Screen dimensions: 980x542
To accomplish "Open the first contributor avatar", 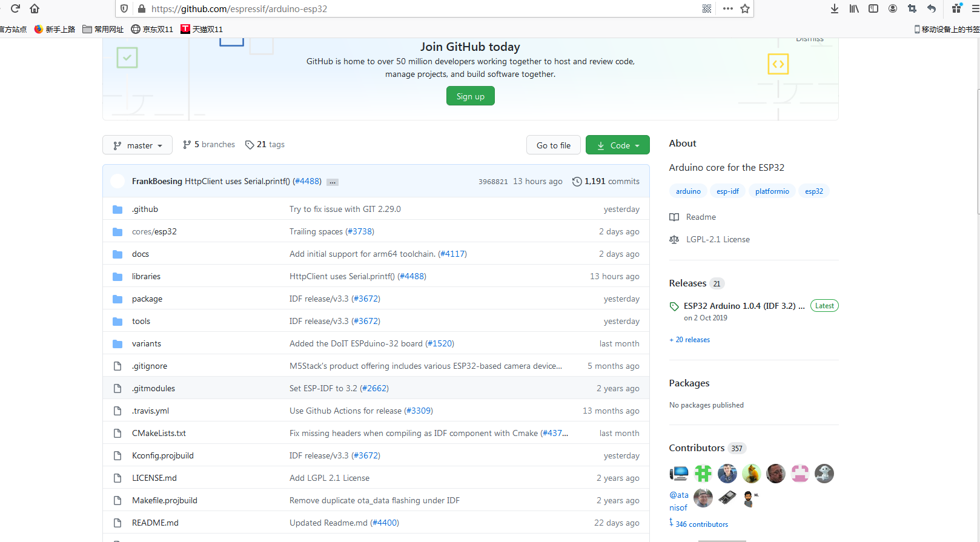I will tap(679, 474).
